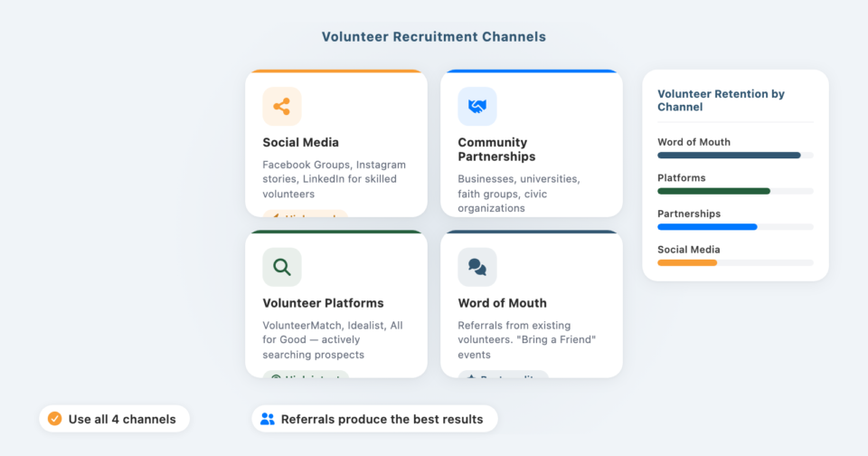Click the partially hidden Word of Mouth badge
The height and width of the screenshot is (456, 868).
tap(503, 375)
